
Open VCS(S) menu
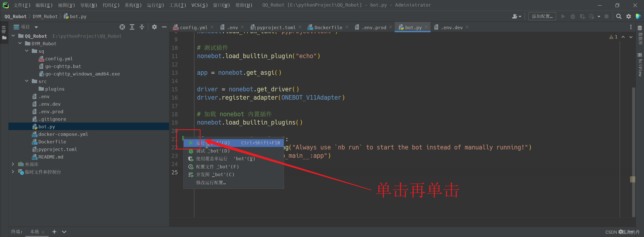(199, 5)
